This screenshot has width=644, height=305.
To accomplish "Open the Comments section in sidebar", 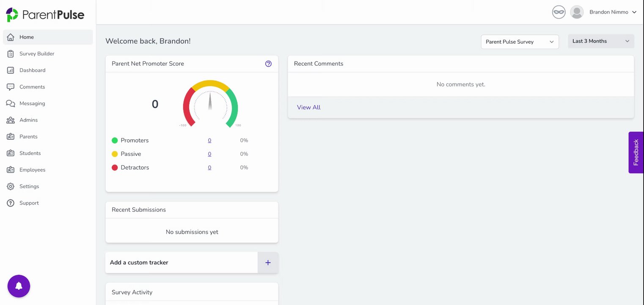I will pyautogui.click(x=32, y=87).
